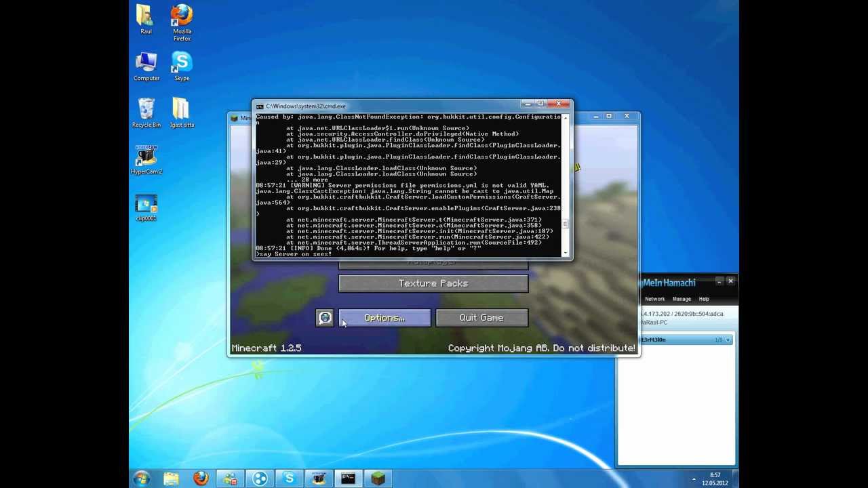
Task: Click the Options... button in Minecraft
Action: click(x=384, y=318)
